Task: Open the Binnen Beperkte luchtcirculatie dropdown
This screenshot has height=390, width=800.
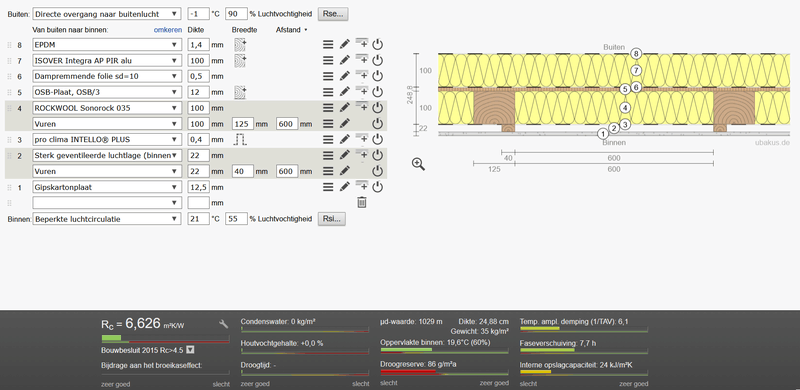Action: (107, 219)
